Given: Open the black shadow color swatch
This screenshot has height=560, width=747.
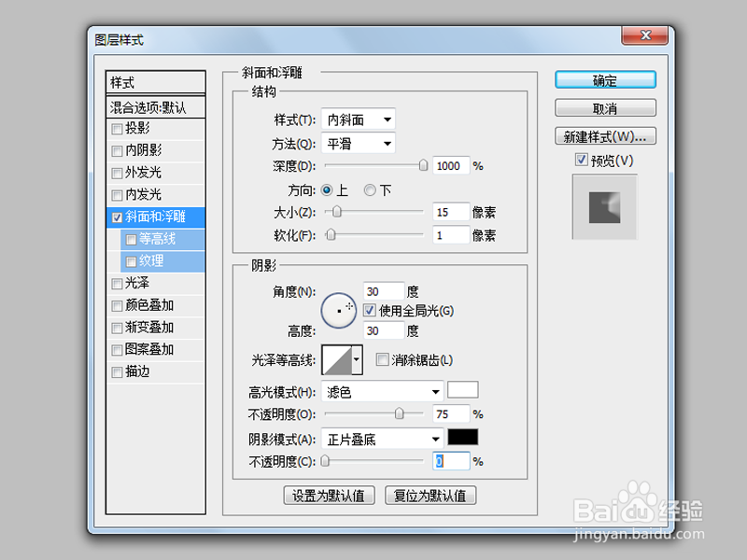Looking at the screenshot, I should pos(462,437).
